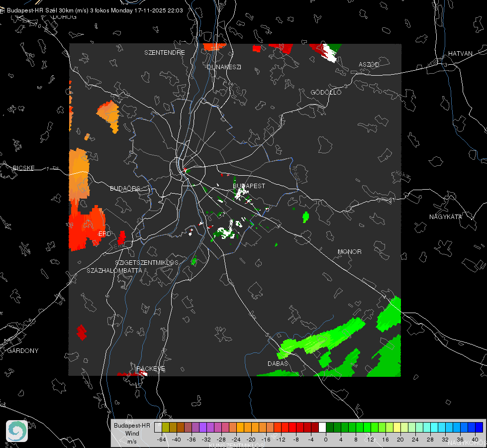This screenshot has width=487, height=448.
Task: Click the '-40' legend value
Action: point(177,440)
